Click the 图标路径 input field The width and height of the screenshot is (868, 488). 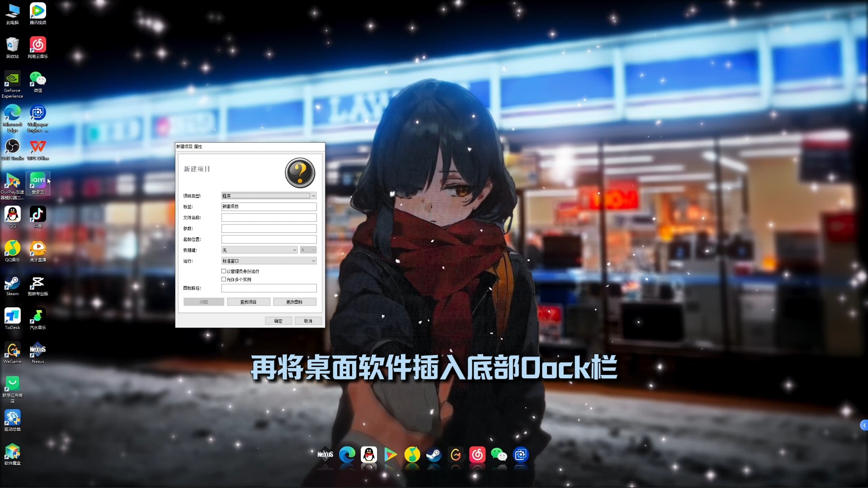(x=269, y=288)
